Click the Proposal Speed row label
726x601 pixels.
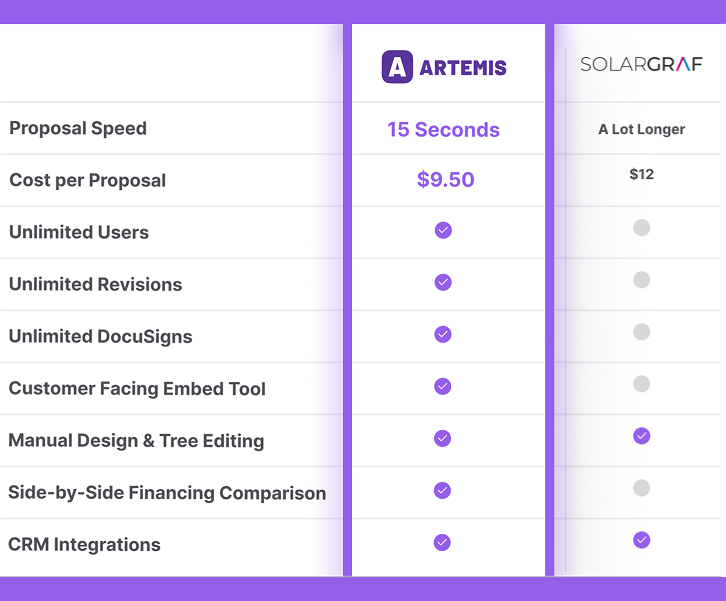[78, 128]
